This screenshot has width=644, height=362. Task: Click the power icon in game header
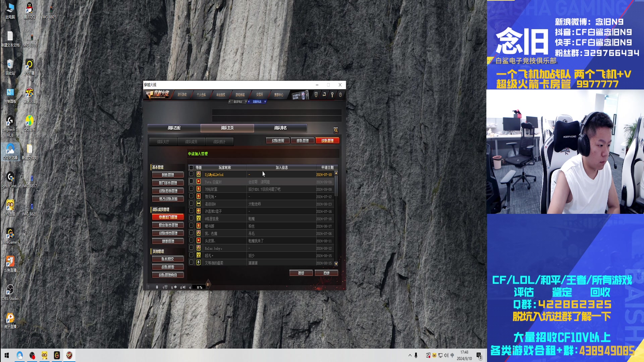pos(340,95)
